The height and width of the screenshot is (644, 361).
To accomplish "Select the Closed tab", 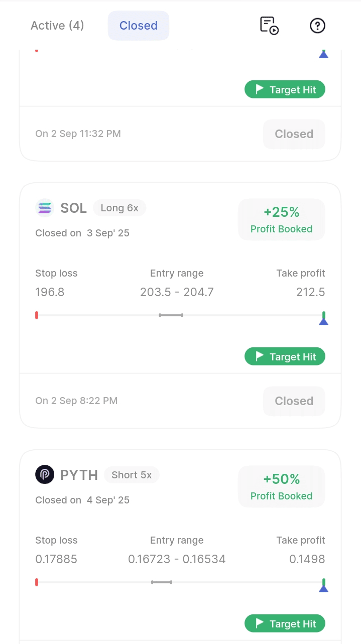I will tap(139, 26).
